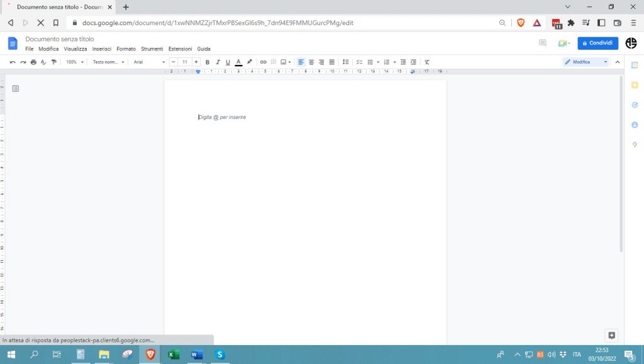
Task: Select the increase indent icon
Action: point(413,62)
